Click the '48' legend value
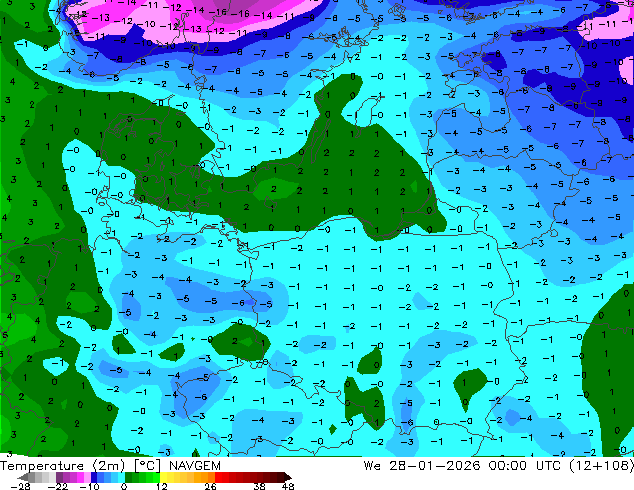This screenshot has height=490, width=634. [288, 486]
